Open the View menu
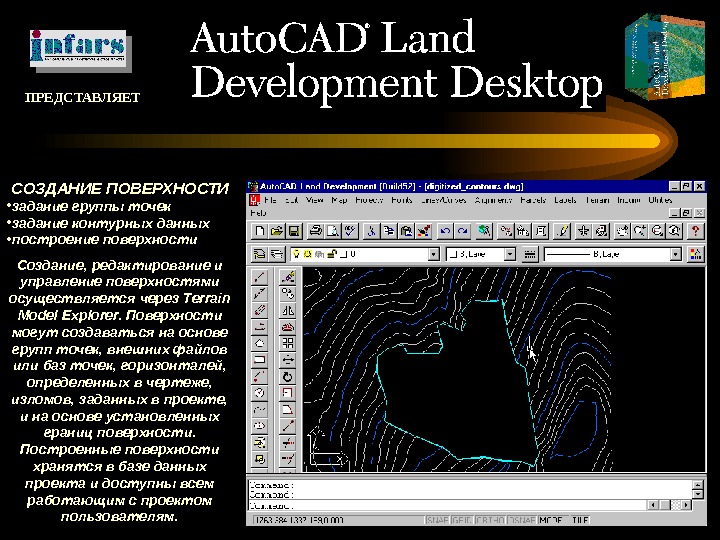Image resolution: width=720 pixels, height=540 pixels. pos(315,200)
